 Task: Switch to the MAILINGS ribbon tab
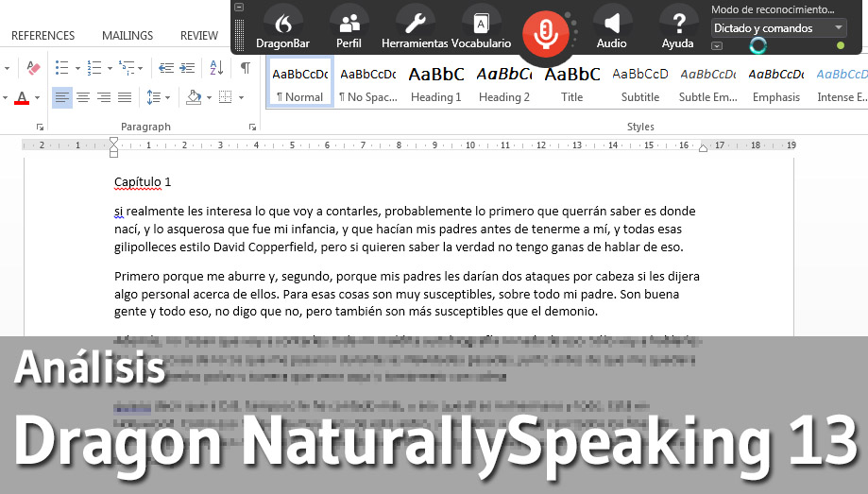(x=128, y=36)
